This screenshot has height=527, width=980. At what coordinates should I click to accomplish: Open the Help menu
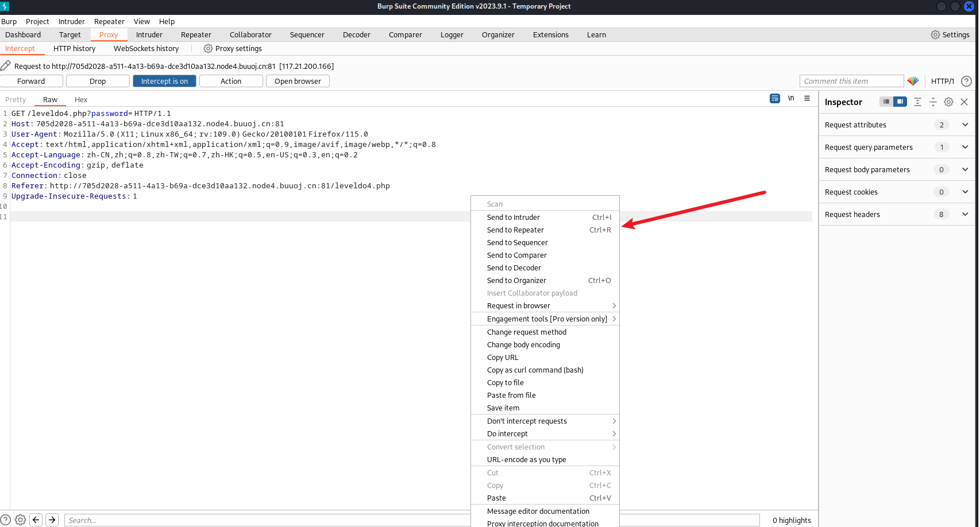click(x=167, y=21)
